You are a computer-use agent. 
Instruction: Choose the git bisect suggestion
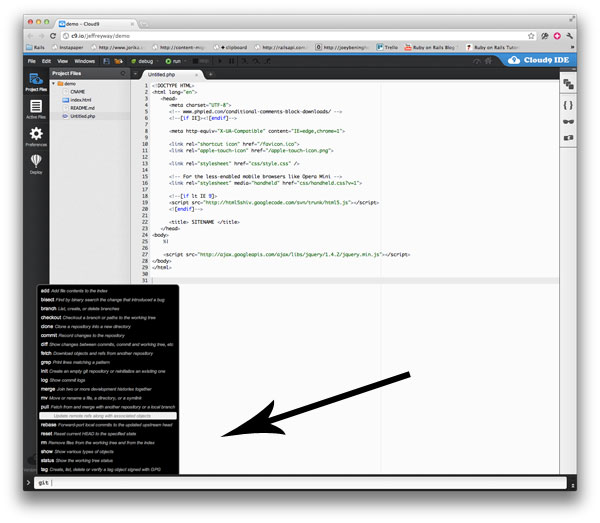(108, 300)
